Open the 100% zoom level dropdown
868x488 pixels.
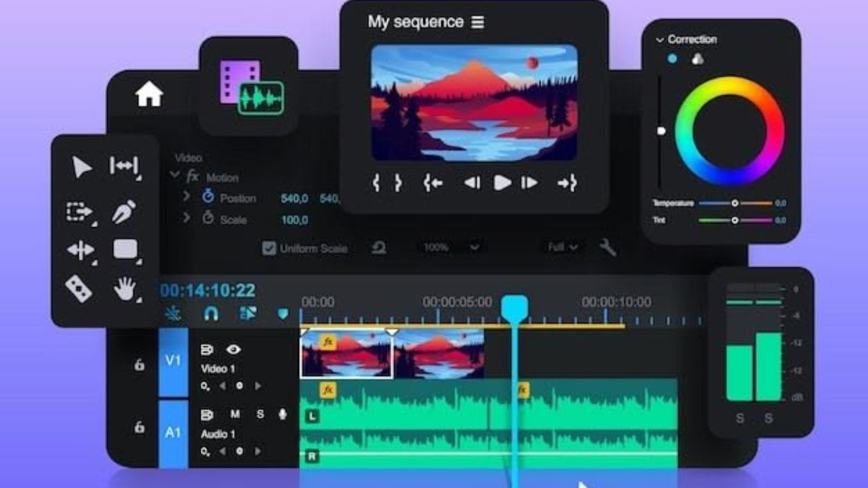pos(451,247)
